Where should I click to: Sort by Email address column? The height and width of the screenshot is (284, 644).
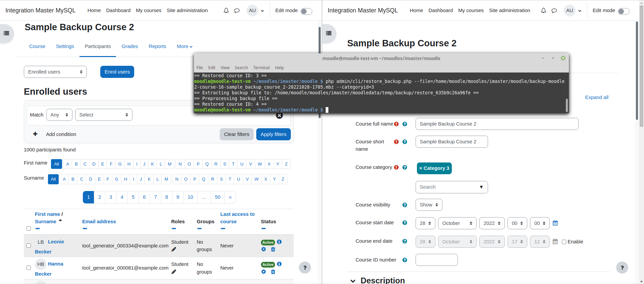tap(99, 222)
